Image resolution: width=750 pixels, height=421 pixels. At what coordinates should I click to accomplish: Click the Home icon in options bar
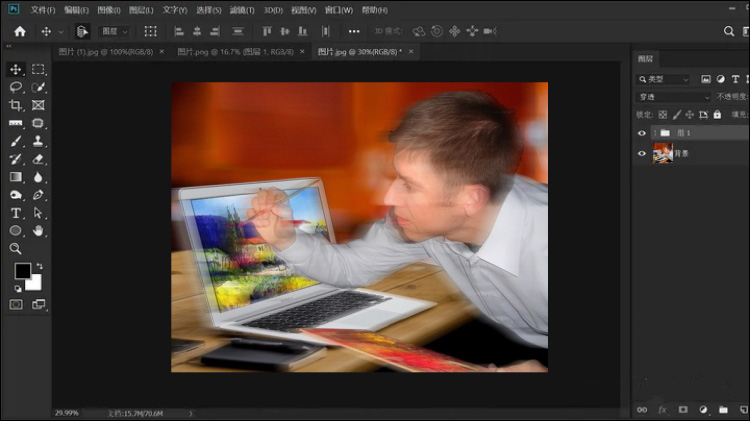click(x=20, y=32)
